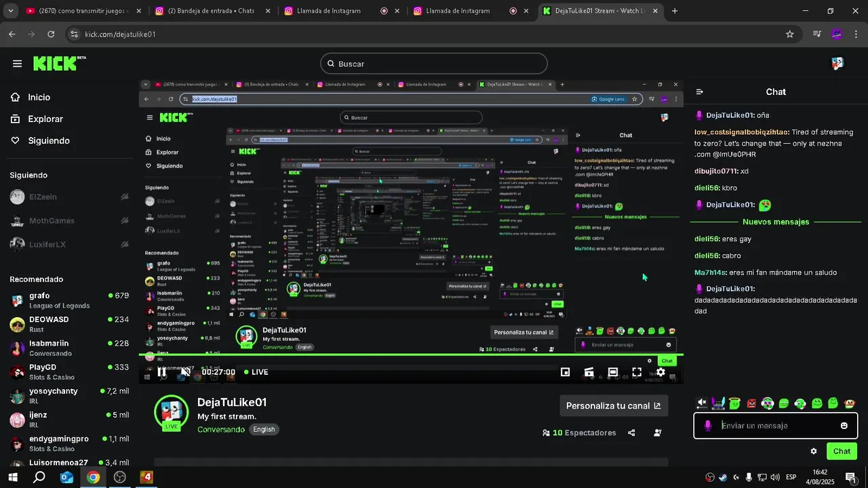Collapse the chat panel with the arrow icon
The height and width of the screenshot is (488, 868).
pos(700,91)
